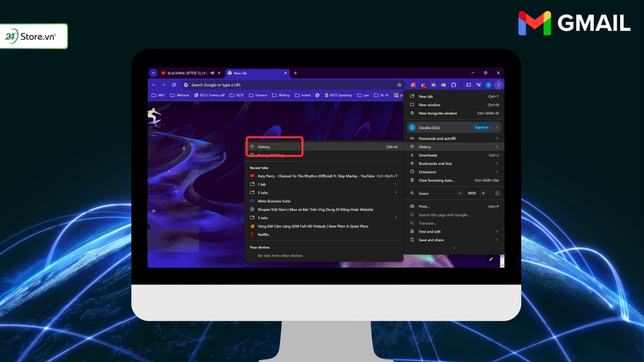
Task: Select Print... from the menu
Action: coord(454,207)
